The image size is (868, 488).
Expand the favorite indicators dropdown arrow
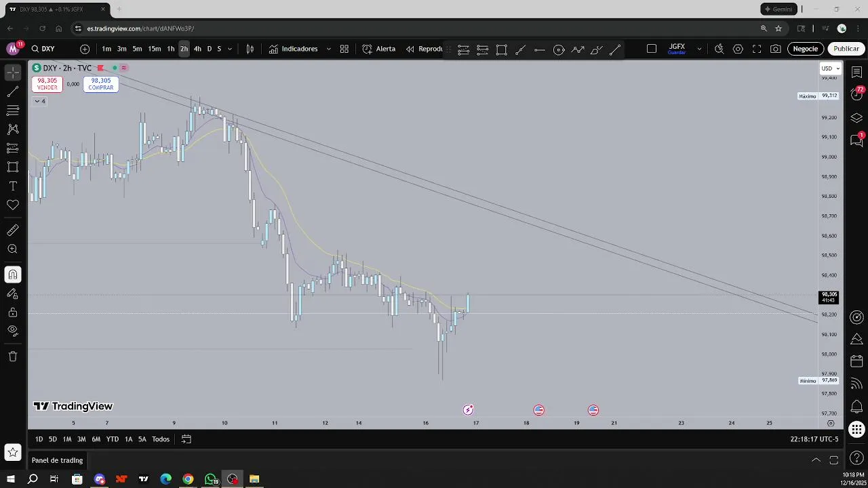(x=329, y=49)
